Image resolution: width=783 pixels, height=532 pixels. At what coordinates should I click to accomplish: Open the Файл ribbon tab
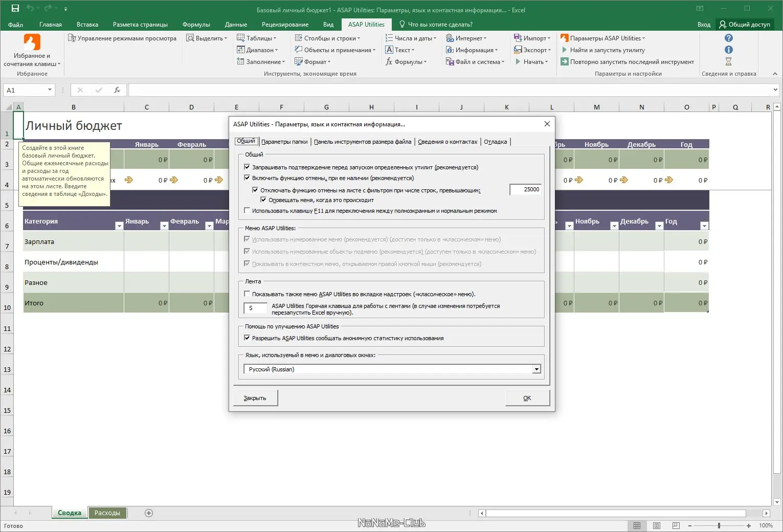coord(15,25)
